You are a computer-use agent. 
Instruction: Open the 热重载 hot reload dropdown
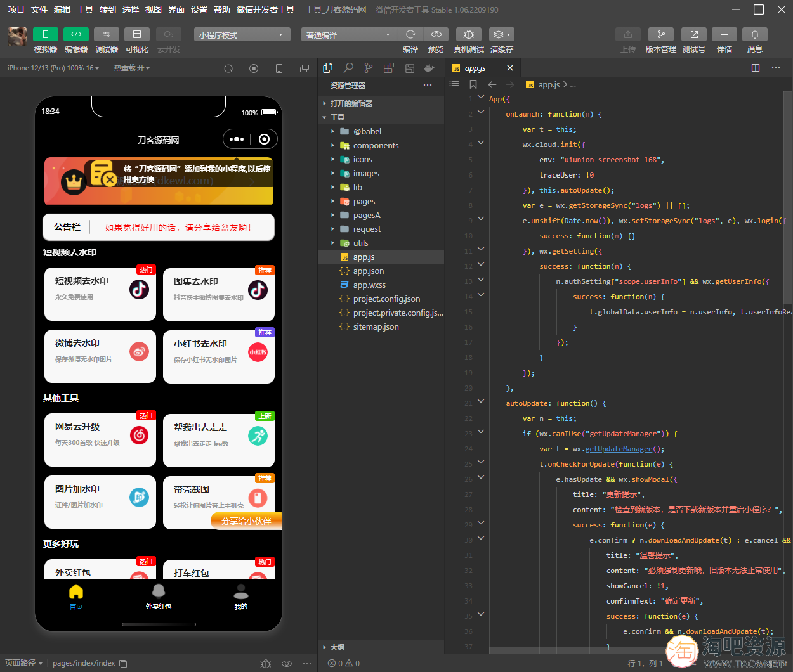coord(132,68)
